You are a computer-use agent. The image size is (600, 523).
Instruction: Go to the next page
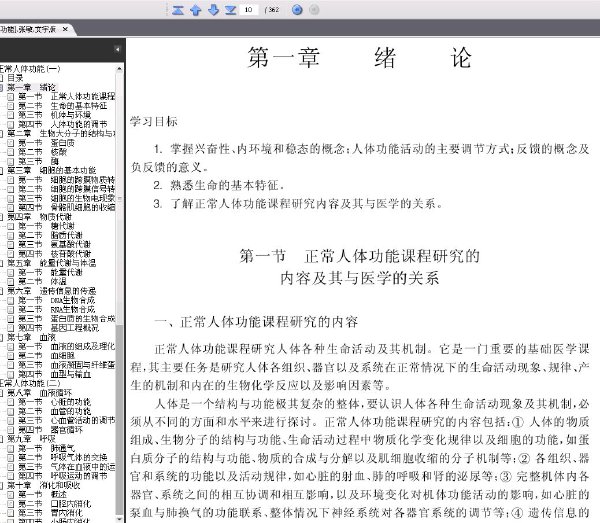coord(213,10)
